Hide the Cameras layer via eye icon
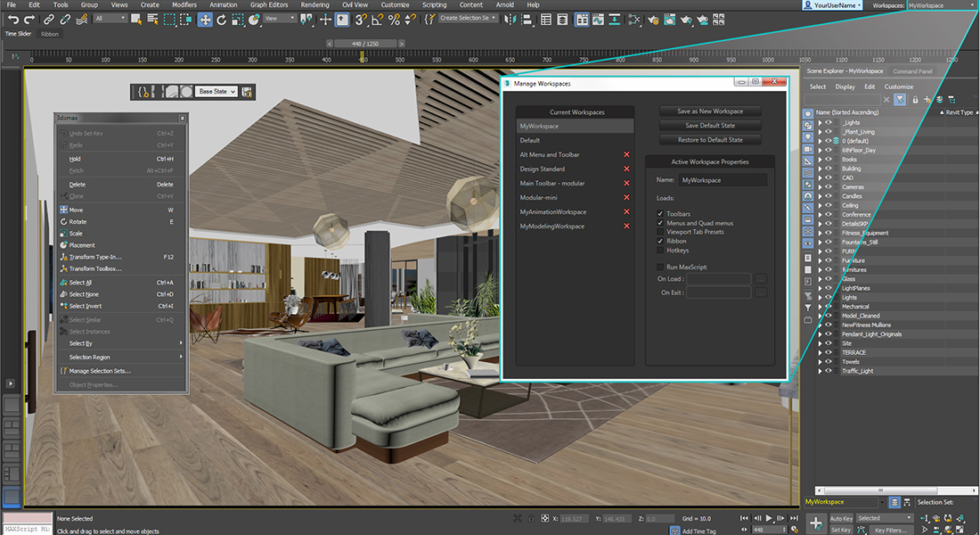This screenshot has height=535, width=980. [829, 187]
